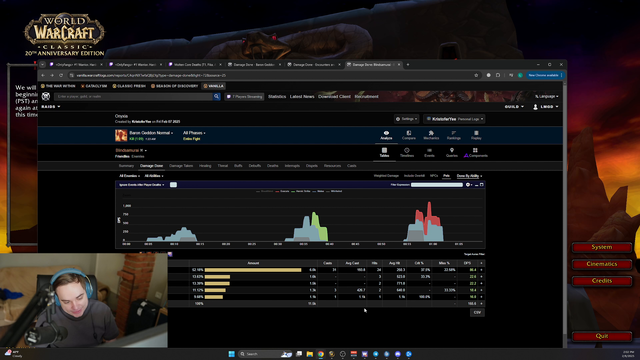640x360 pixels.
Task: Open the Raids dropdown menu
Action: point(51,107)
